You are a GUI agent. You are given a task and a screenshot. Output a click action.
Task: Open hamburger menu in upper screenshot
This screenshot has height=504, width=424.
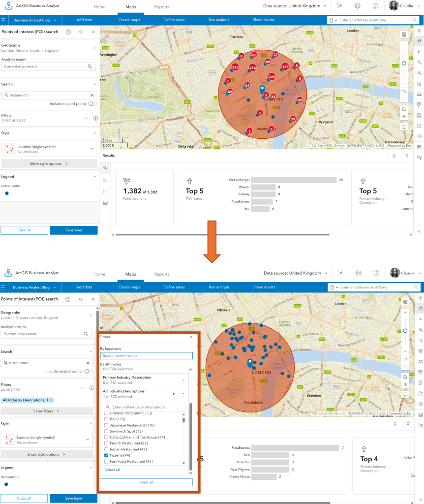coord(3,20)
